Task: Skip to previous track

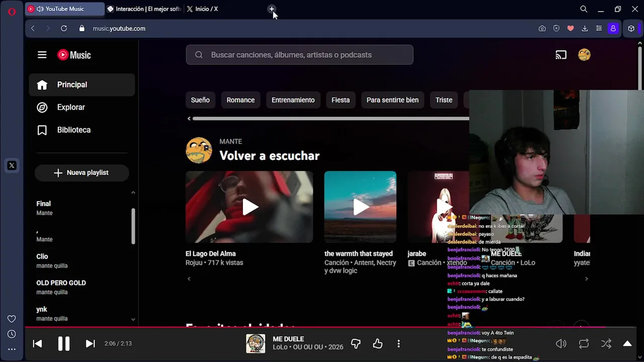Action: [37, 343]
